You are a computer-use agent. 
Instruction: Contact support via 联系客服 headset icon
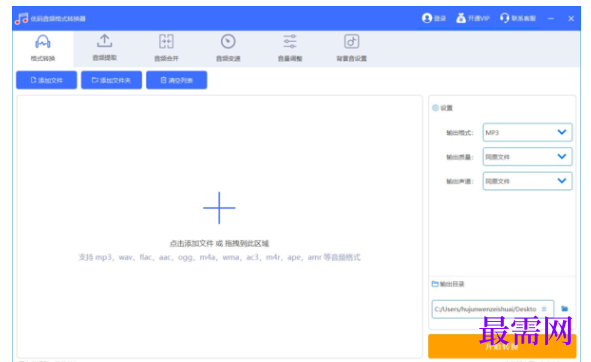click(x=504, y=18)
